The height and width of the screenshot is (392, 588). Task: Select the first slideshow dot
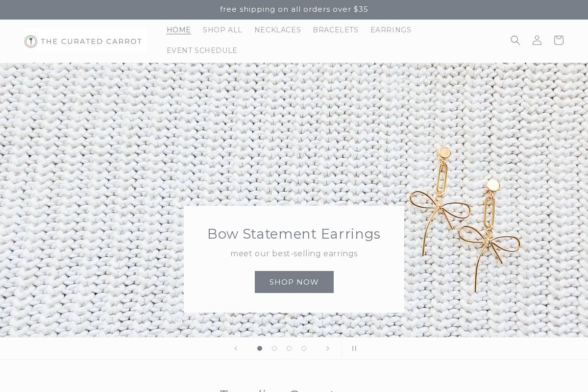coord(260,348)
